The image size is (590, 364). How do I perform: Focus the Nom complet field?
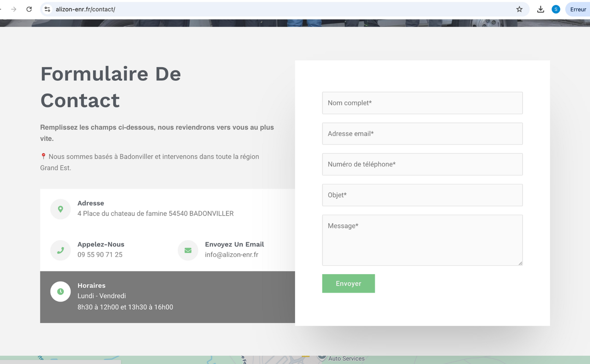pyautogui.click(x=422, y=103)
